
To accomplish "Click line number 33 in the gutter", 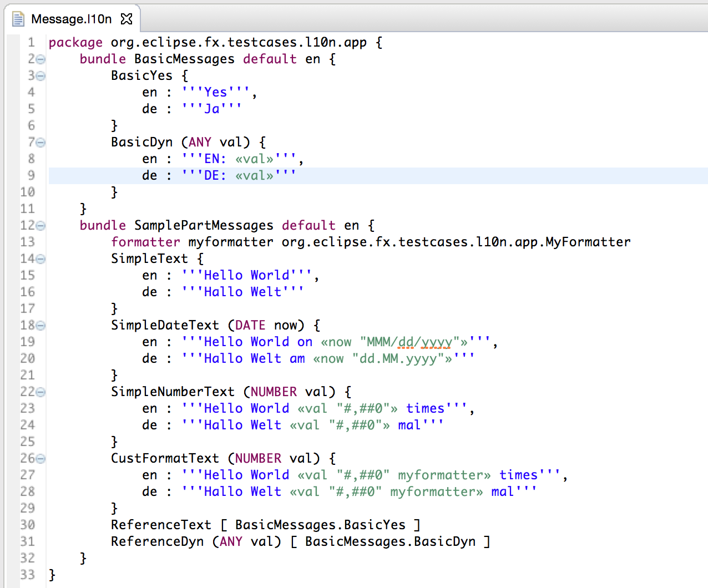I will click(x=27, y=575).
